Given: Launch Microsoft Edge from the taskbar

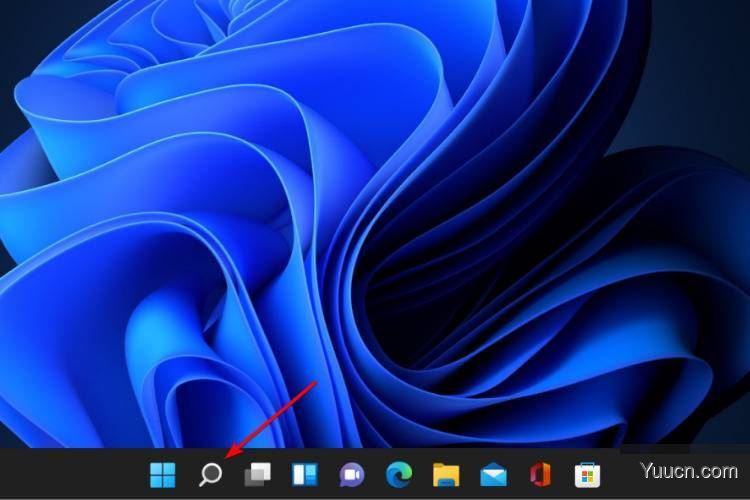Looking at the screenshot, I should pyautogui.click(x=399, y=475).
